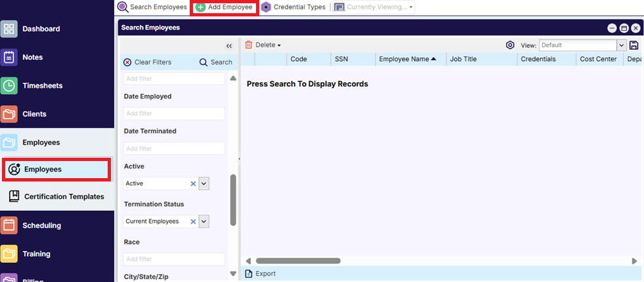Click the Clear Filters button
This screenshot has width=644, height=282.
[148, 62]
